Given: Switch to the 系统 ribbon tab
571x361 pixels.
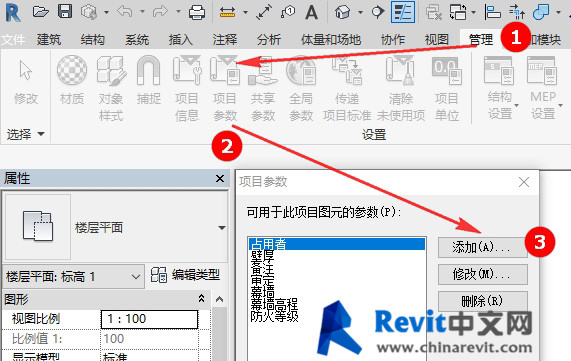Looking at the screenshot, I should 137,39.
